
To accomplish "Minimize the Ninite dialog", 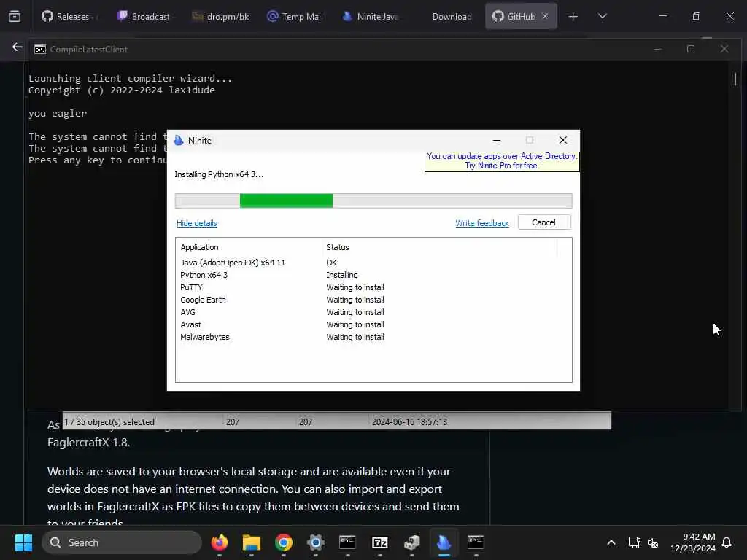I will (x=497, y=141).
